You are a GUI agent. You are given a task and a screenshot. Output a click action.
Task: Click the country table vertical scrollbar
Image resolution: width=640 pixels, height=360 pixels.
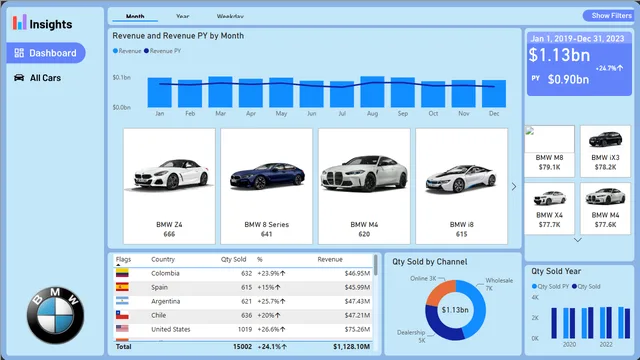coord(376,265)
